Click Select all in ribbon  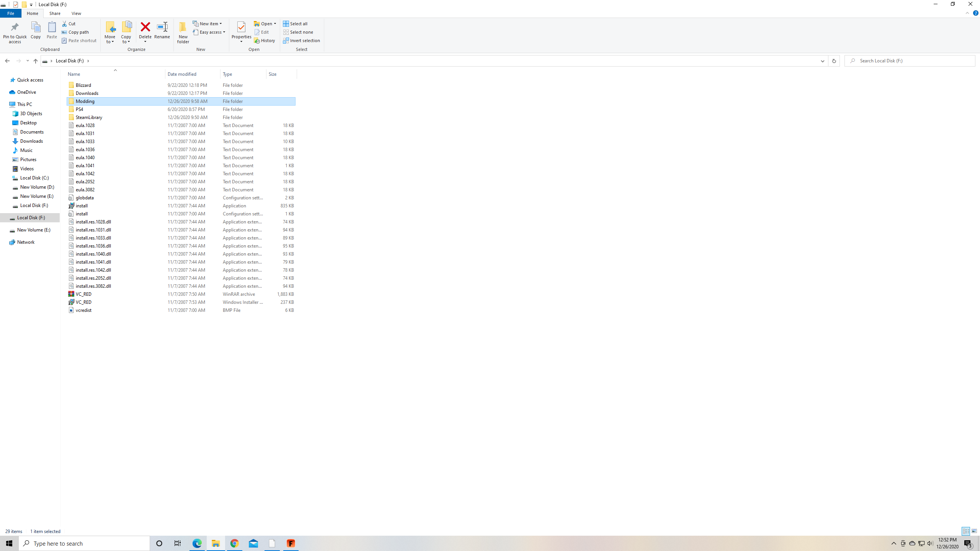tap(295, 24)
